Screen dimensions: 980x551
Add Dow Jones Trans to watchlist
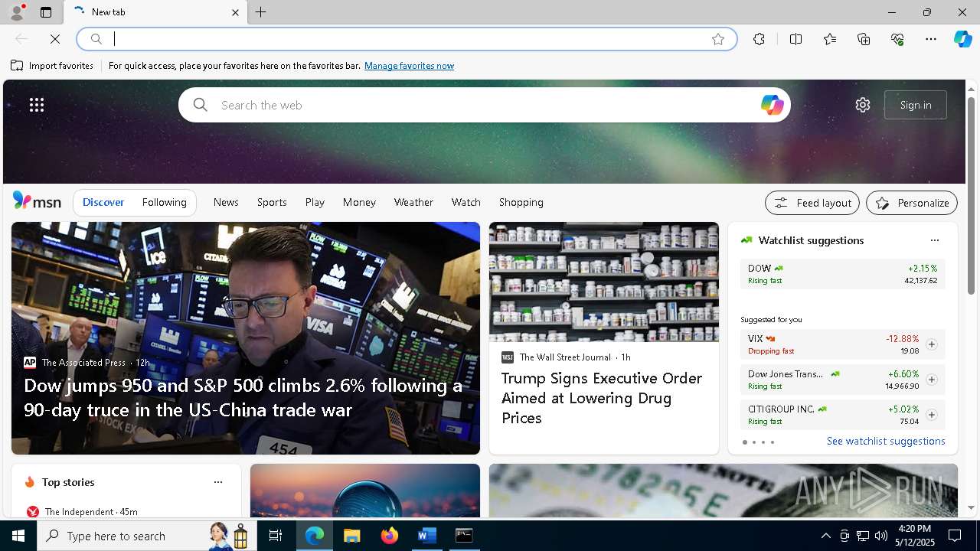pyautogui.click(x=931, y=380)
